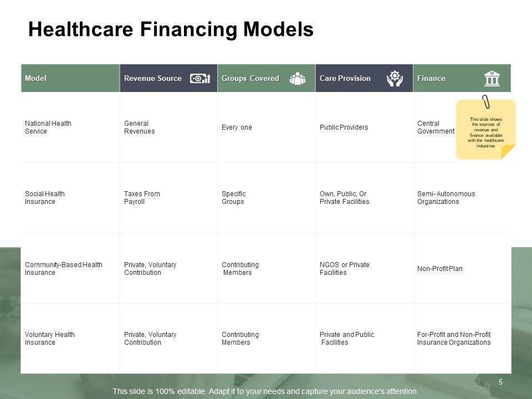This screenshot has width=532, height=399.
Task: Click the people group icon beside Groups Covered
Action: [298, 79]
